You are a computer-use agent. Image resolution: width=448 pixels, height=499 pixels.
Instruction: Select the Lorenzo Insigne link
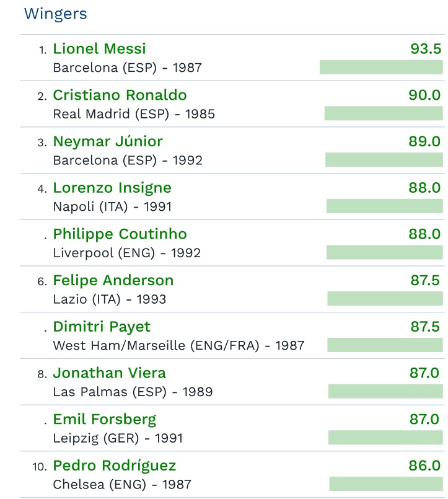point(112,188)
